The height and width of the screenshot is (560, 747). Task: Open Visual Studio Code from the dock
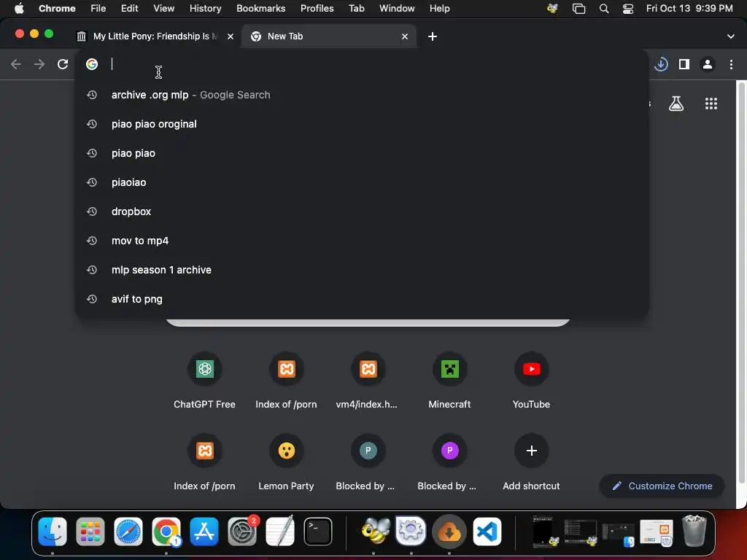487,532
